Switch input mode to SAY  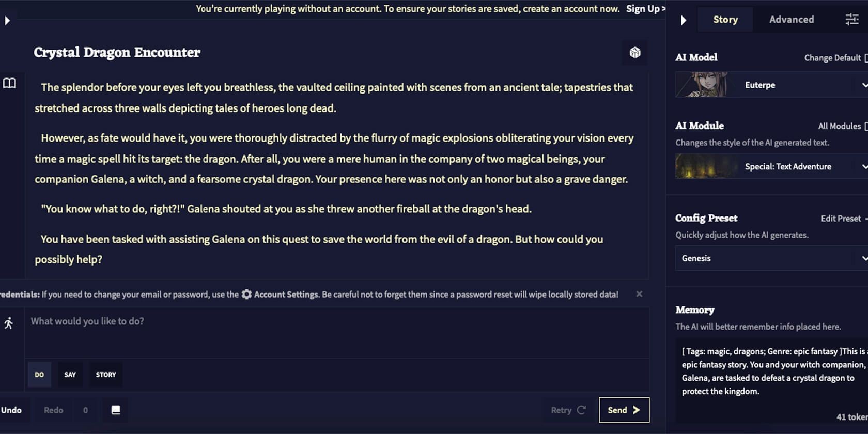click(70, 375)
